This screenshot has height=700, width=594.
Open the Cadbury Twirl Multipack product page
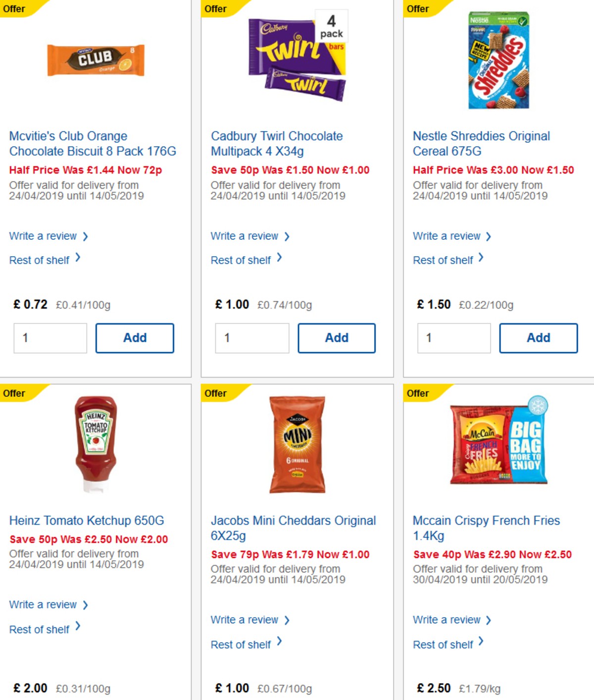click(276, 143)
